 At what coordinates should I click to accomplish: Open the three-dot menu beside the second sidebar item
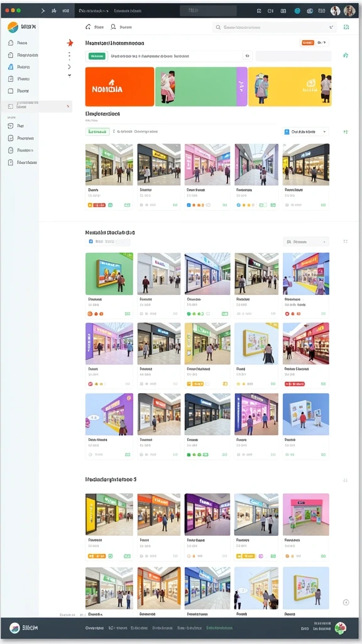click(x=69, y=55)
